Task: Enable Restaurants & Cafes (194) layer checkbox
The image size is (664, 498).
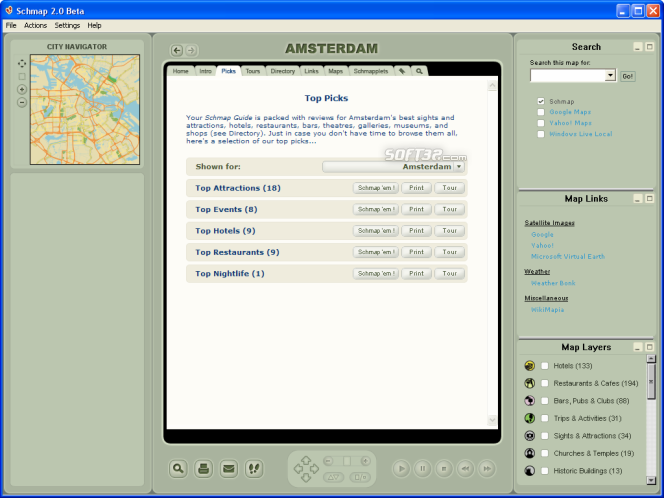Action: click(x=545, y=383)
